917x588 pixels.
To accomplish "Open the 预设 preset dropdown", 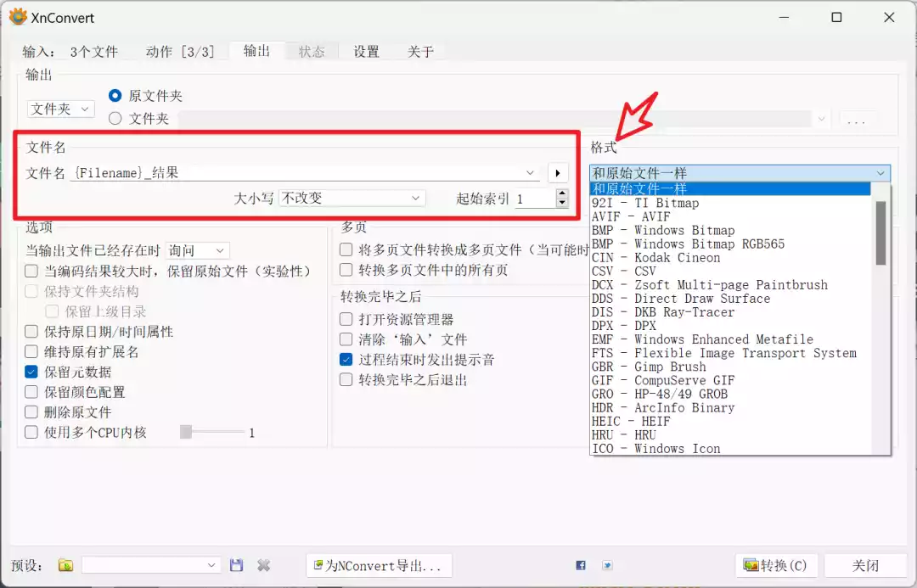I will click(x=151, y=565).
